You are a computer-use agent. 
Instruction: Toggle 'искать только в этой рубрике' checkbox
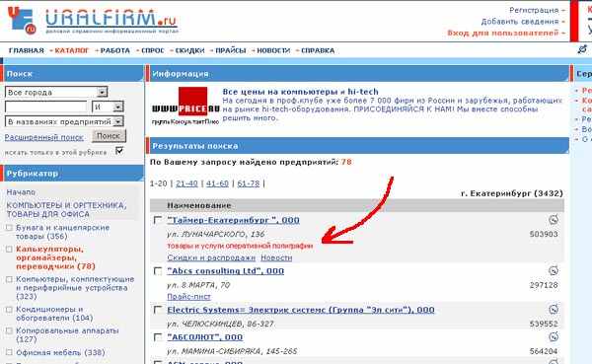click(x=119, y=150)
